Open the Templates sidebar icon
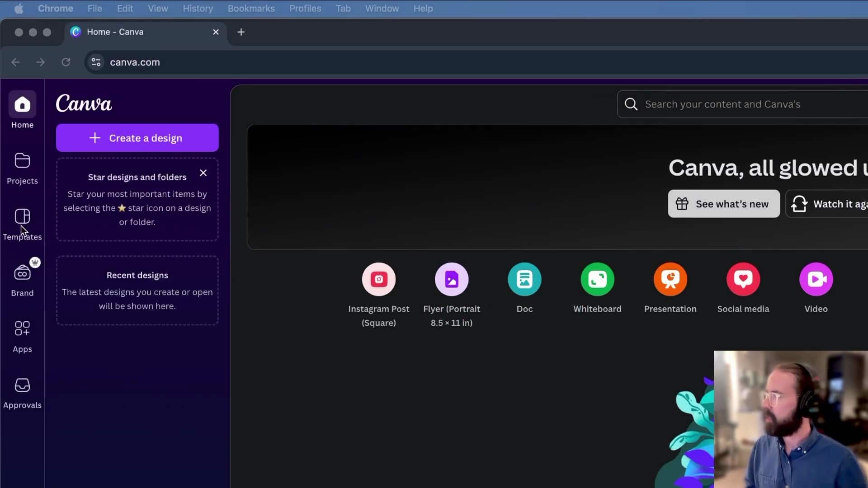This screenshot has width=868, height=488. pyautogui.click(x=22, y=217)
